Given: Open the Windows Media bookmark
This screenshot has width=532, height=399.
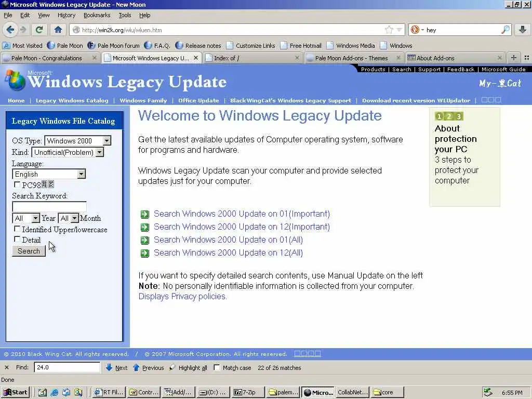Looking at the screenshot, I should [x=351, y=46].
